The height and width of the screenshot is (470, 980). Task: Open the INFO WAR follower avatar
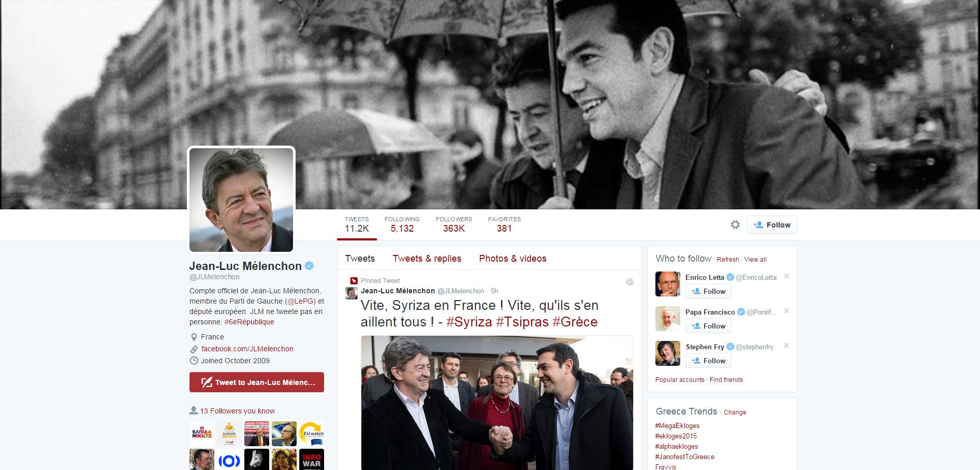(312, 460)
